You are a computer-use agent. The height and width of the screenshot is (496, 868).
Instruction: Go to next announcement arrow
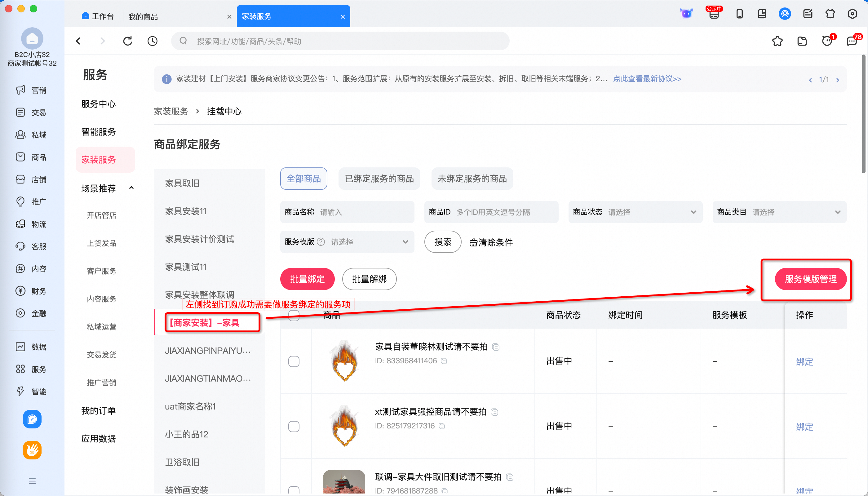[x=838, y=80]
